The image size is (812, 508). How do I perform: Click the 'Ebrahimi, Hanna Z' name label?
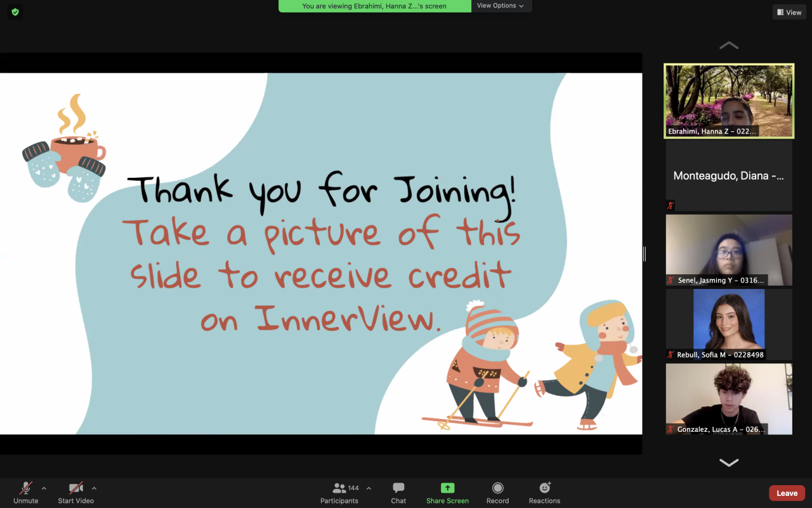click(712, 131)
